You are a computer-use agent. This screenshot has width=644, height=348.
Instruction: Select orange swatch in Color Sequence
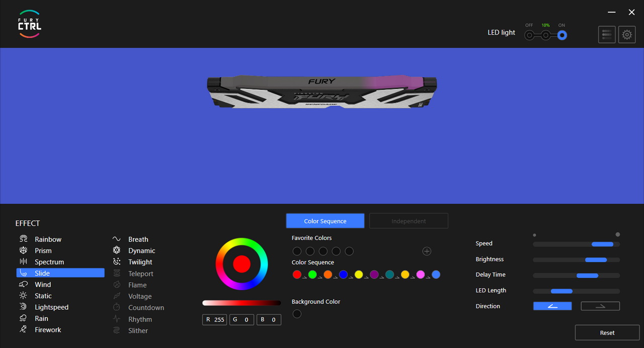click(x=328, y=274)
